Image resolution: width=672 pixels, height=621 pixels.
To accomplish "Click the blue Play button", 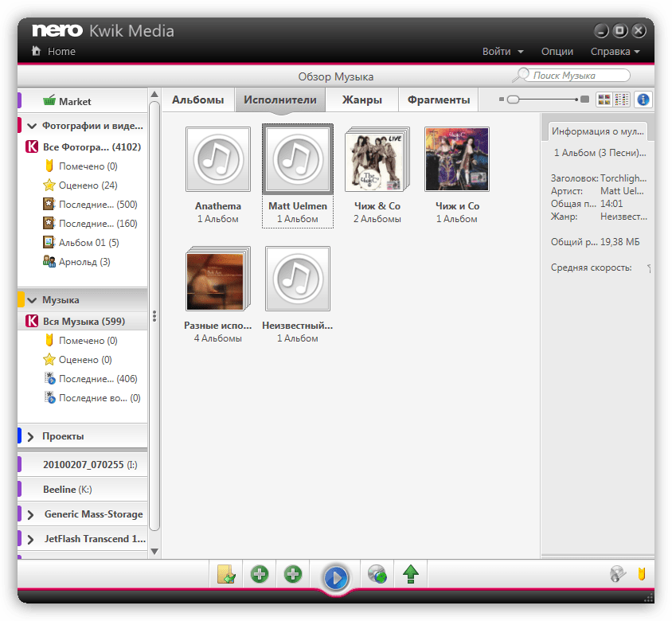I will pyautogui.click(x=336, y=576).
